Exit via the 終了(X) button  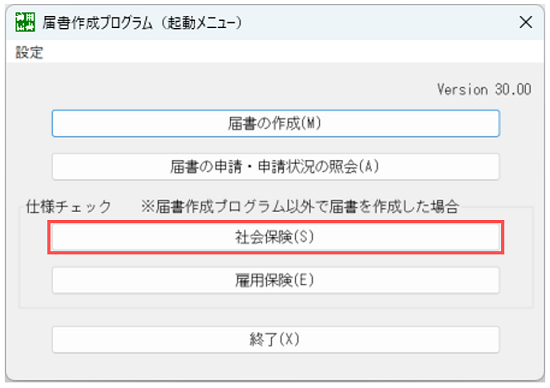[x=276, y=340]
